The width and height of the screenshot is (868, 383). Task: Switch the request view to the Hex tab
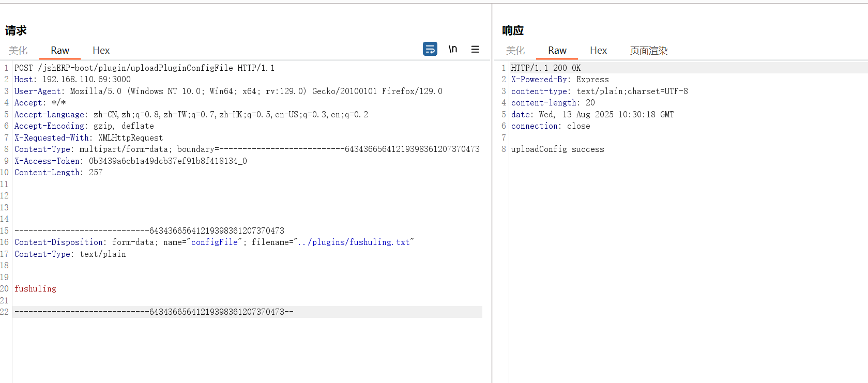[x=101, y=51]
